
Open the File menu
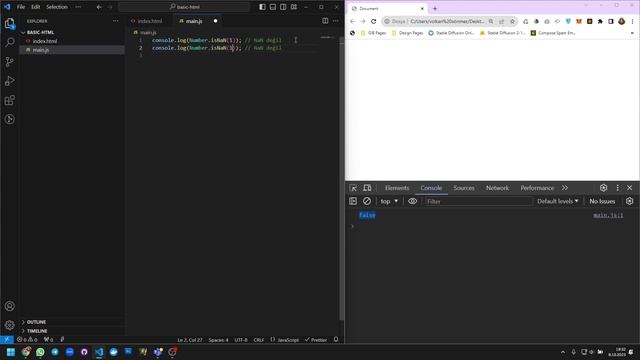click(x=21, y=7)
